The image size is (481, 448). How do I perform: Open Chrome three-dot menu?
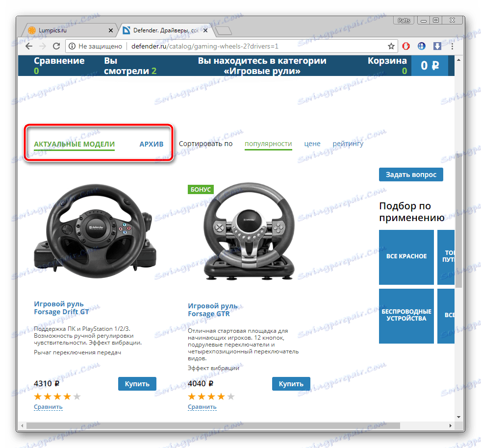[452, 46]
